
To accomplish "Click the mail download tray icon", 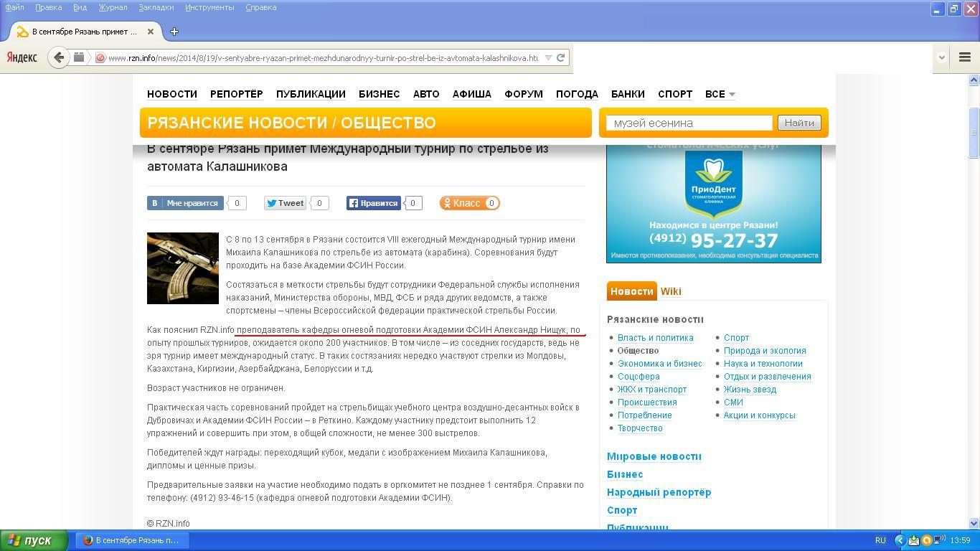I will [x=913, y=540].
